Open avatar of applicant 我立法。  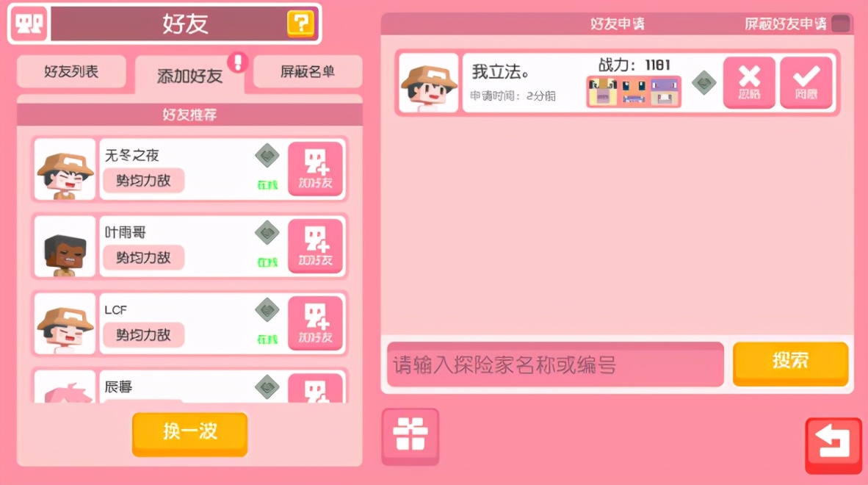429,82
